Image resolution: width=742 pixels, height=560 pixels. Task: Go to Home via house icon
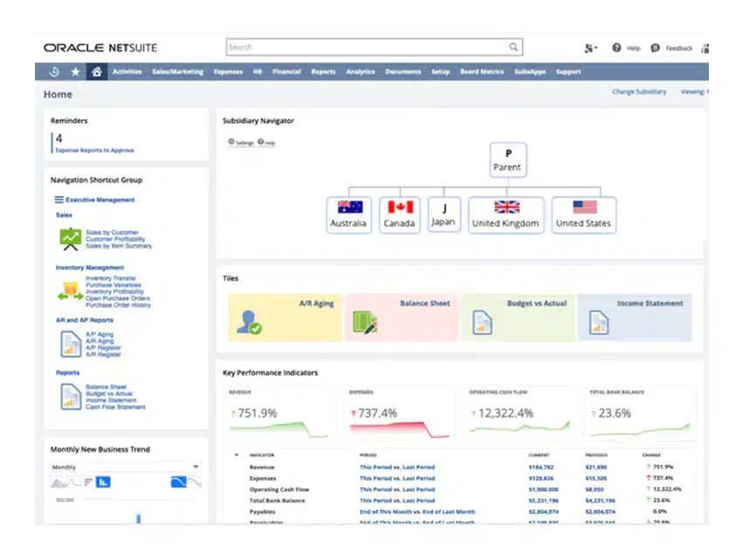(x=97, y=72)
